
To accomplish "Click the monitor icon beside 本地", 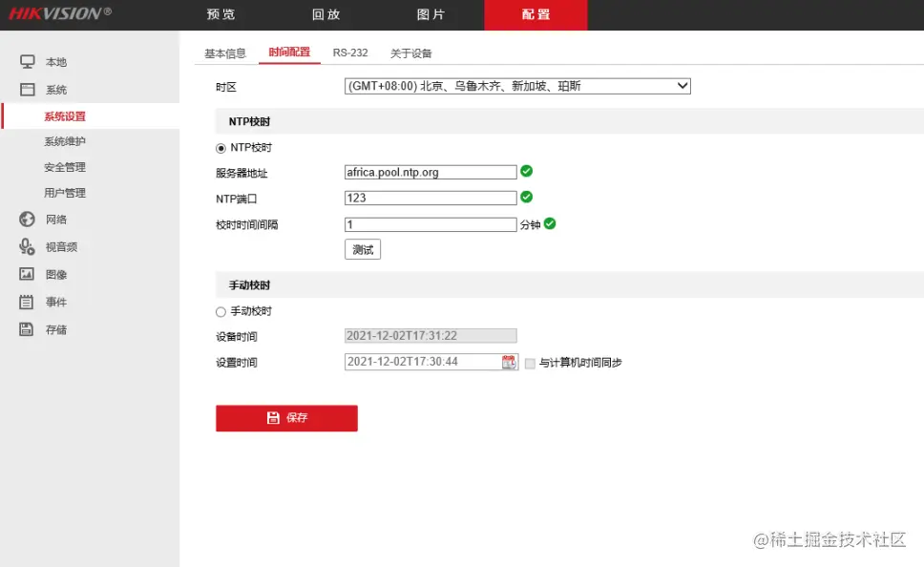I will (x=27, y=62).
